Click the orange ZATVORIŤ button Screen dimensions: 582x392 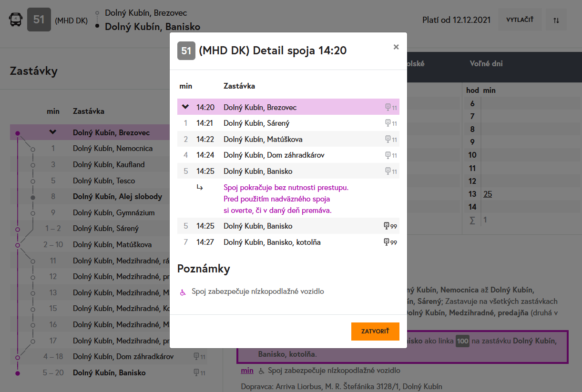click(x=375, y=332)
